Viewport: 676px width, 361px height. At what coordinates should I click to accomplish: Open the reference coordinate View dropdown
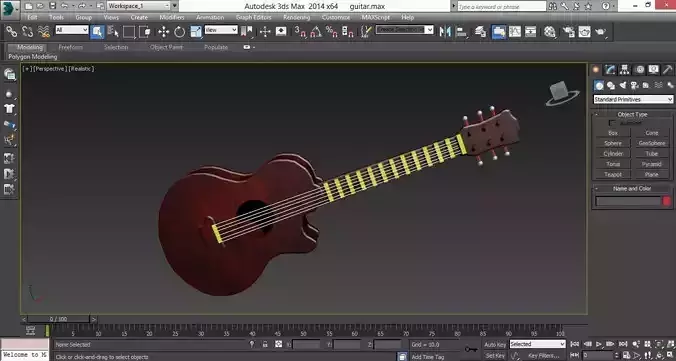point(221,30)
